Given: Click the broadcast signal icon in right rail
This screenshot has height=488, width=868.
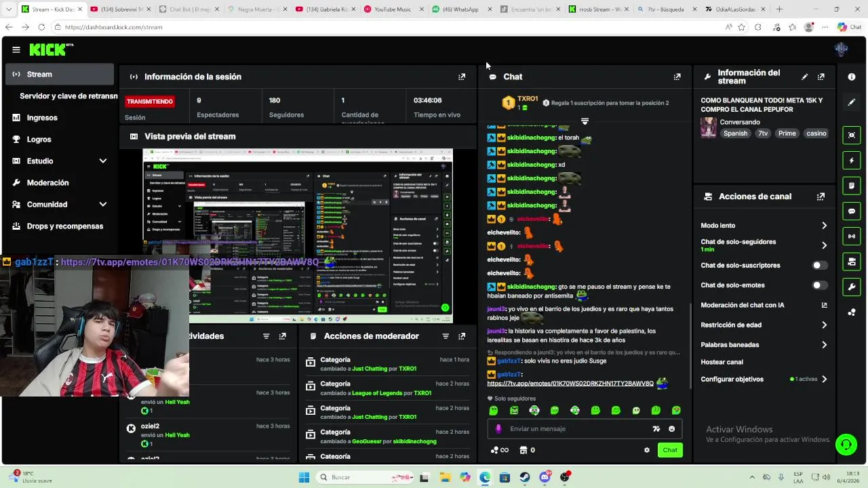Looking at the screenshot, I should coord(852,236).
